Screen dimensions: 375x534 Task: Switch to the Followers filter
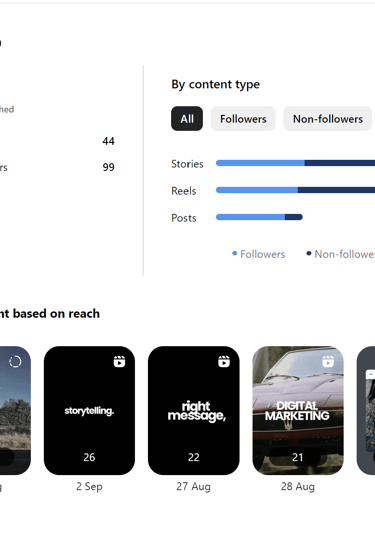243,119
